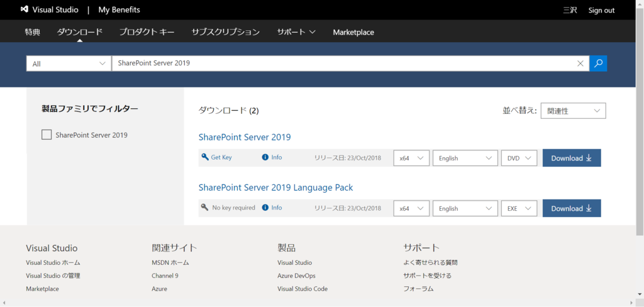The width and height of the screenshot is (644, 307).
Task: Open footer Marketplace link
Action: click(x=42, y=289)
